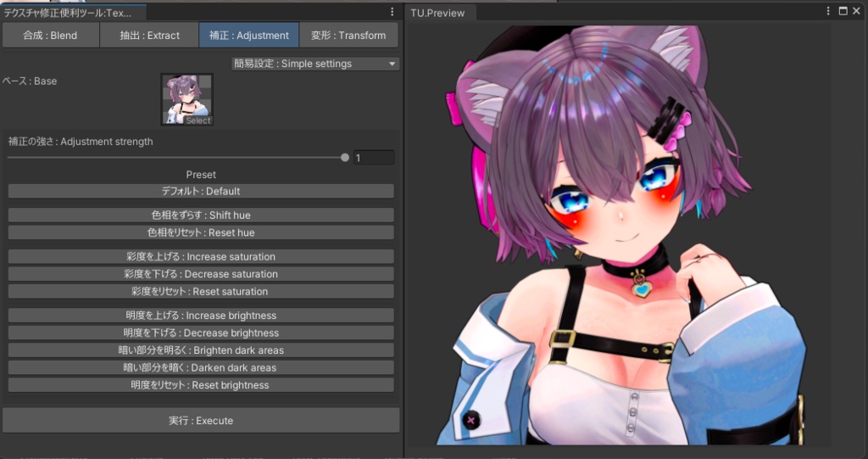
Task: Click the Adjustment strength value field
Action: pos(374,158)
